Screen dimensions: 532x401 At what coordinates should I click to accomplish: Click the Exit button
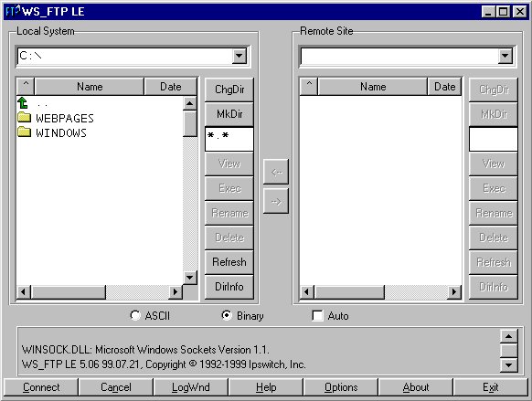click(491, 387)
